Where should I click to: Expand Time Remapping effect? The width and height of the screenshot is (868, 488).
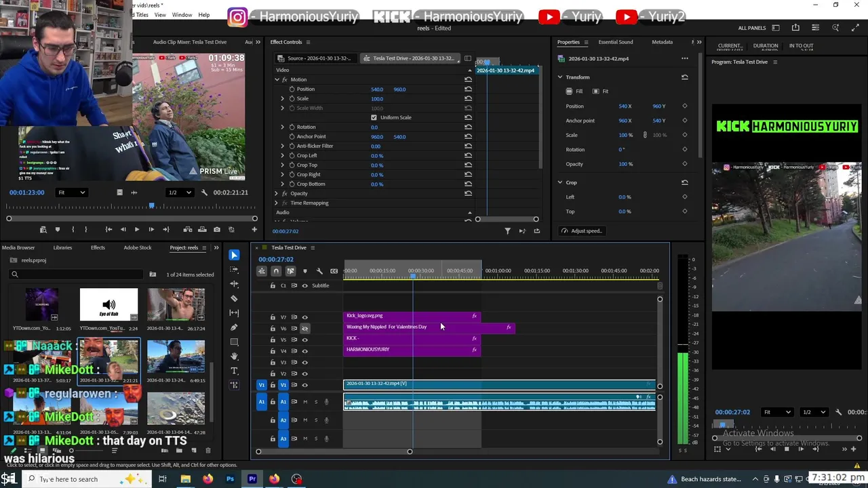pos(277,203)
